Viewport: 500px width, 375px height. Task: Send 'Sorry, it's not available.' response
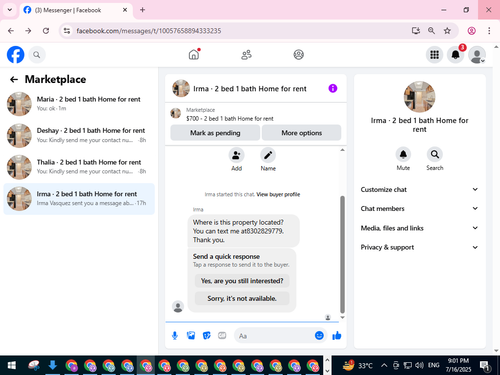pyautogui.click(x=242, y=298)
